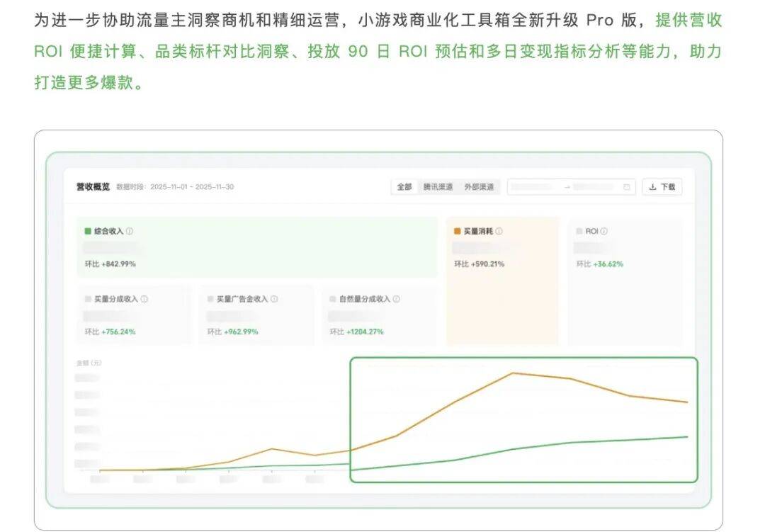Click the peak of the orange line
765x532 pixels.
click(x=512, y=373)
